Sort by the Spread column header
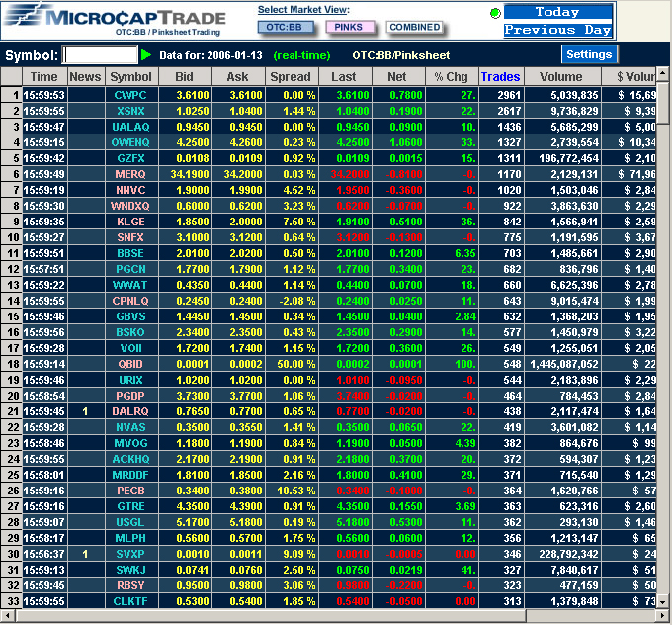This screenshot has width=672, height=625. click(291, 77)
